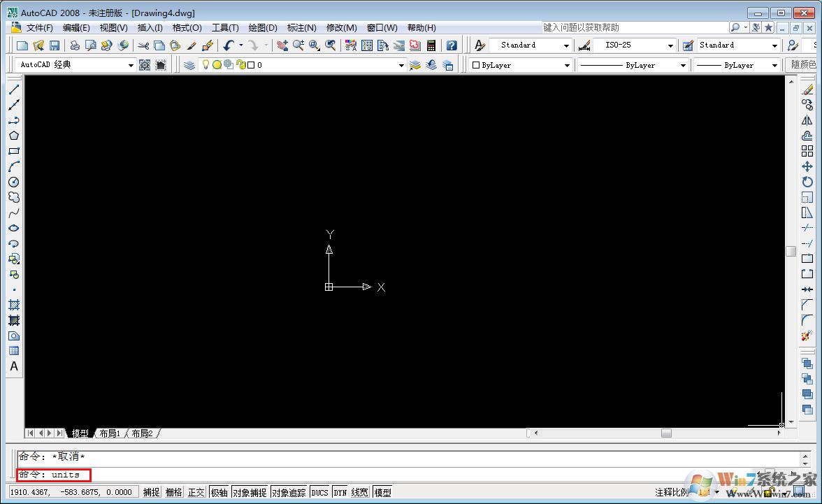
Task: Switch to the 布局2 tab
Action: tap(142, 433)
